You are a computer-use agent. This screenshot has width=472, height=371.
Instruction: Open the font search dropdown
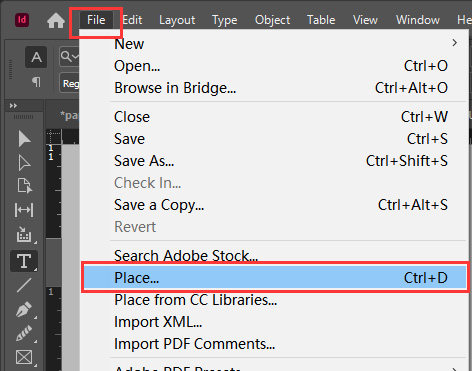(x=70, y=57)
